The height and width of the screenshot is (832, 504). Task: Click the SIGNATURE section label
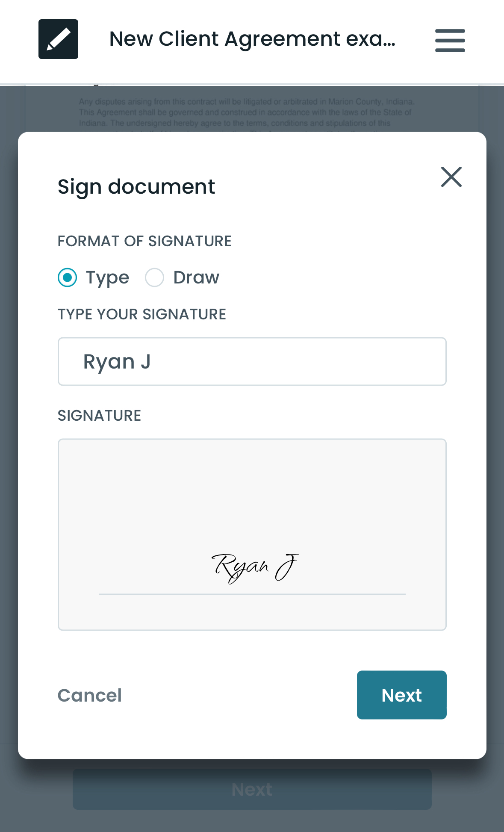(x=99, y=415)
